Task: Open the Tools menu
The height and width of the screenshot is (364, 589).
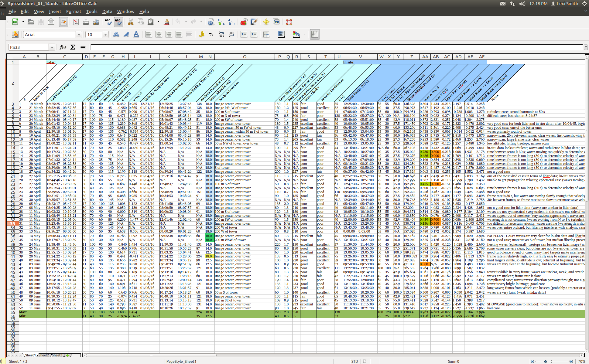Action: click(x=92, y=12)
